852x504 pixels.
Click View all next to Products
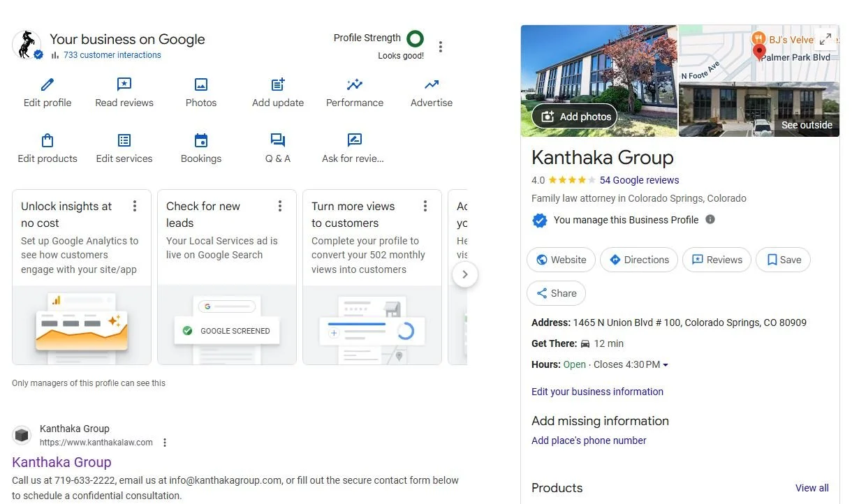click(x=812, y=488)
